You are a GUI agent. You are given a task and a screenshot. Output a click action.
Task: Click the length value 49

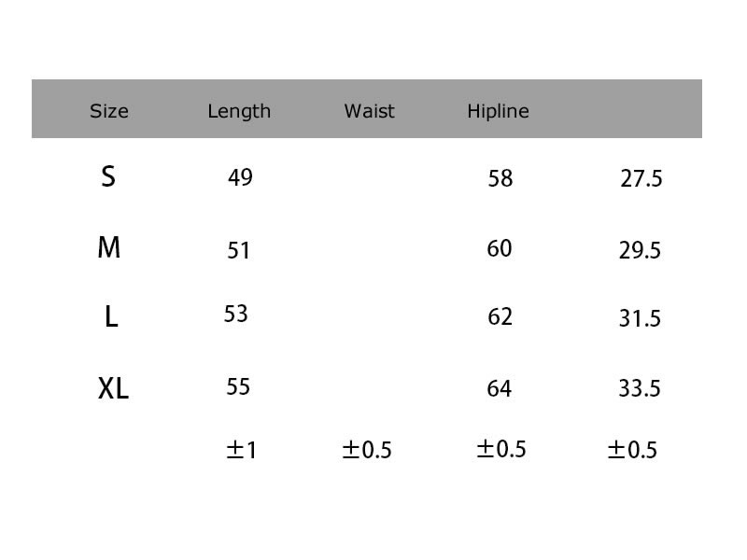(x=240, y=177)
